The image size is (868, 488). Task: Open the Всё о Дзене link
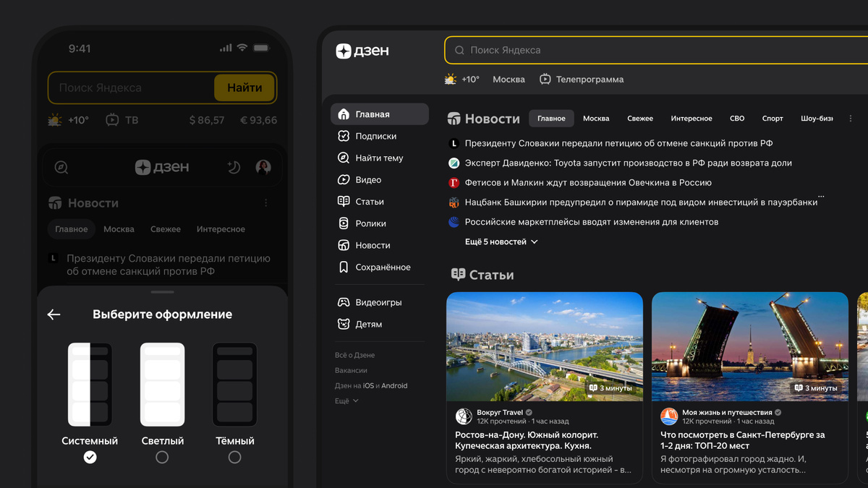coord(354,355)
